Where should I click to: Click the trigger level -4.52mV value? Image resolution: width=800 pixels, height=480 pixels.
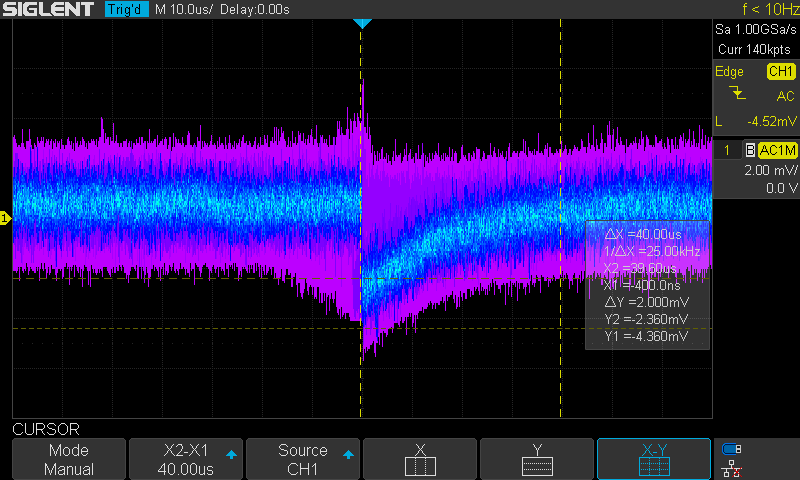771,121
